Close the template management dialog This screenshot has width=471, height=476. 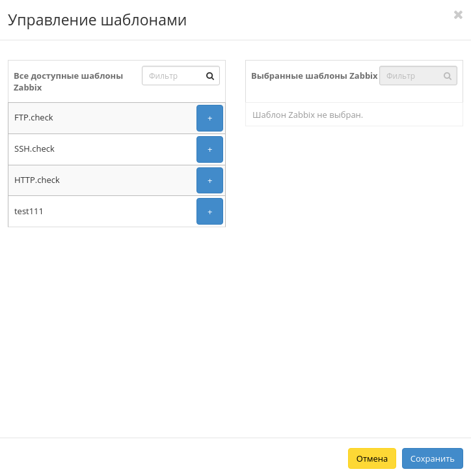(x=458, y=15)
